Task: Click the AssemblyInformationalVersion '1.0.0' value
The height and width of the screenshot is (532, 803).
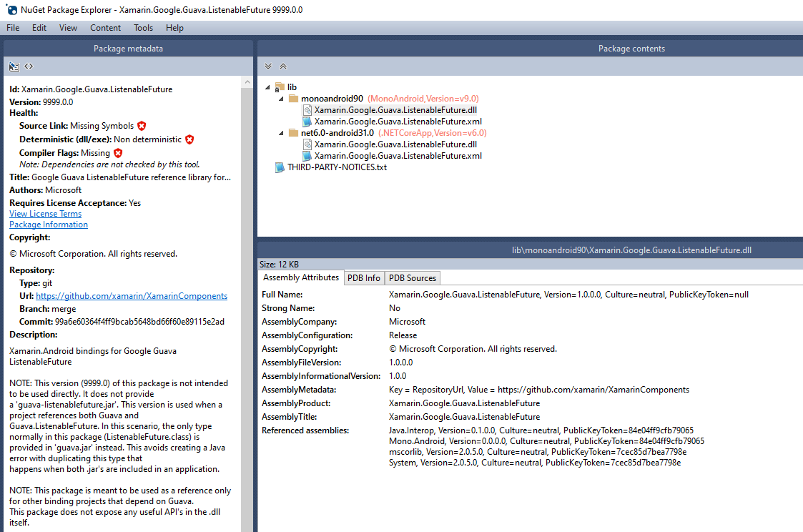Action: [x=398, y=376]
